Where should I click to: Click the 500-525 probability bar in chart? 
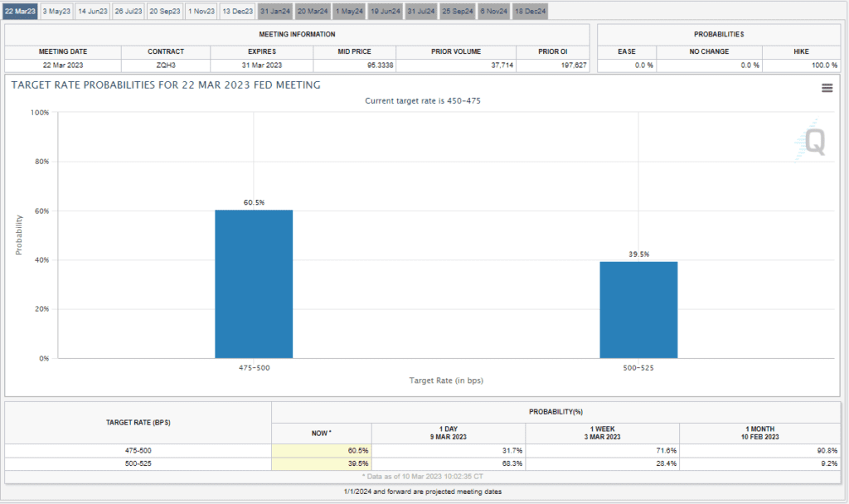click(x=638, y=310)
